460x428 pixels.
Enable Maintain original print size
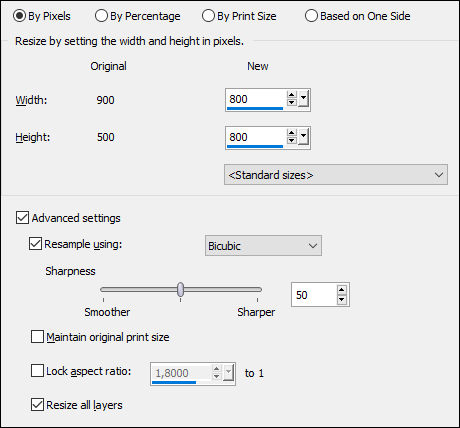[37, 337]
